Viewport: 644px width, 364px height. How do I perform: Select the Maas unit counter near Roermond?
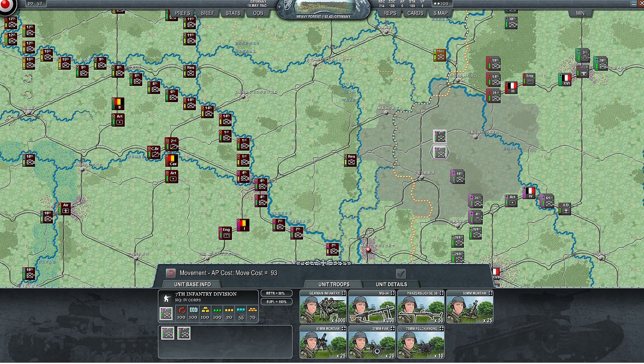(x=440, y=55)
